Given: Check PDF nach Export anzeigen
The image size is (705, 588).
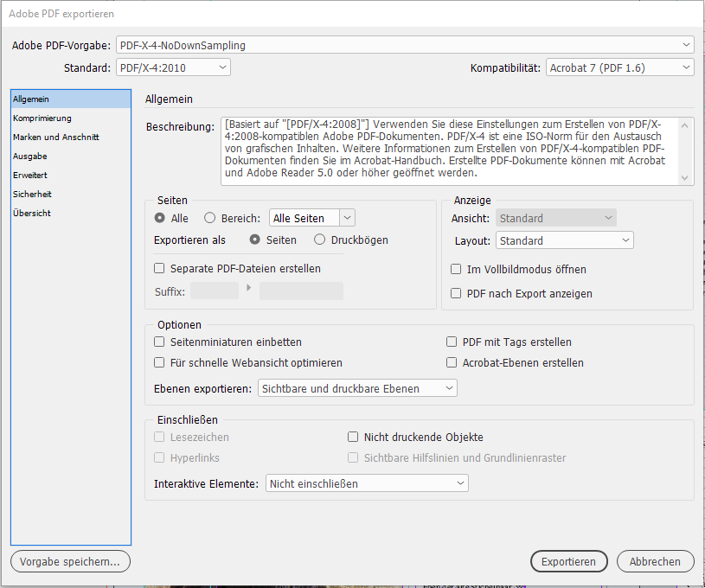Looking at the screenshot, I should (x=454, y=293).
